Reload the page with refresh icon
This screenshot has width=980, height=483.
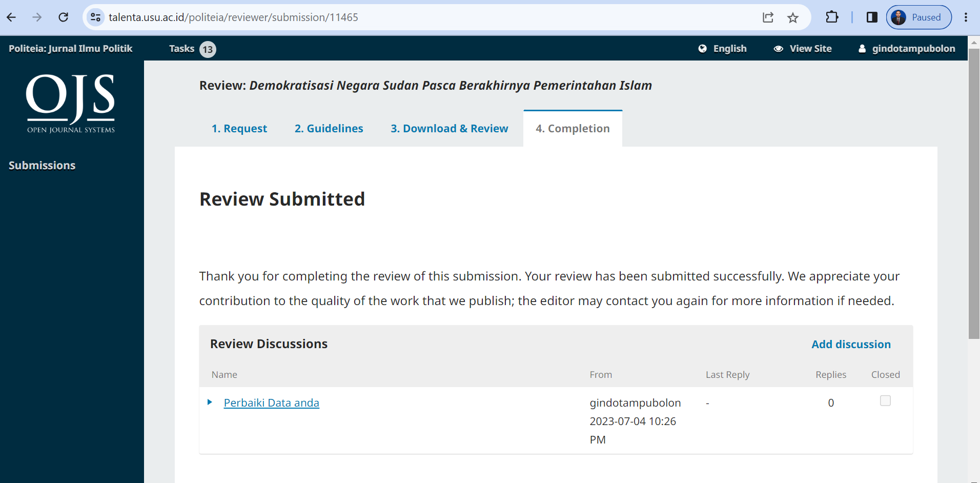[x=63, y=17]
